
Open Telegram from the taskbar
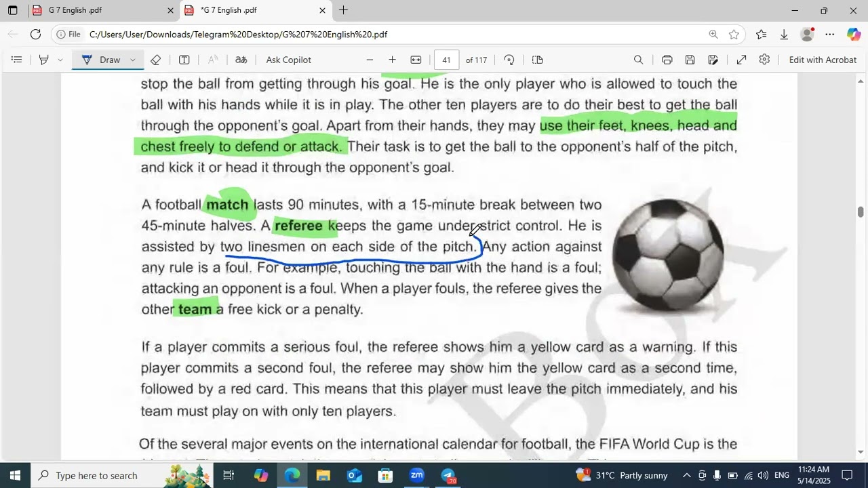[449, 475]
